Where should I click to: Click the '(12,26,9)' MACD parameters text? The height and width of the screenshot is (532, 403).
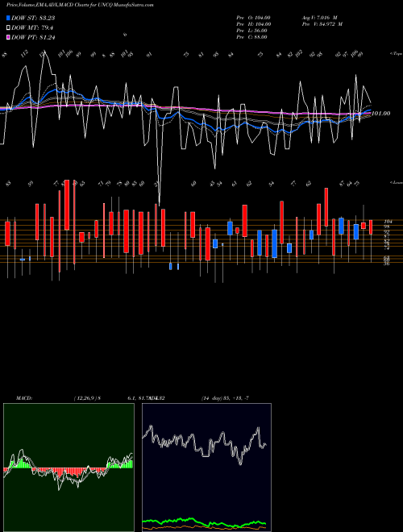point(85,398)
